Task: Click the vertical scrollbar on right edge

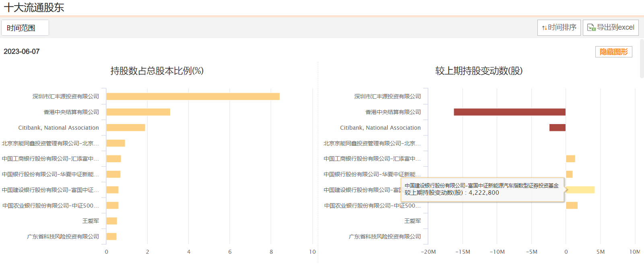Action: (x=642, y=58)
